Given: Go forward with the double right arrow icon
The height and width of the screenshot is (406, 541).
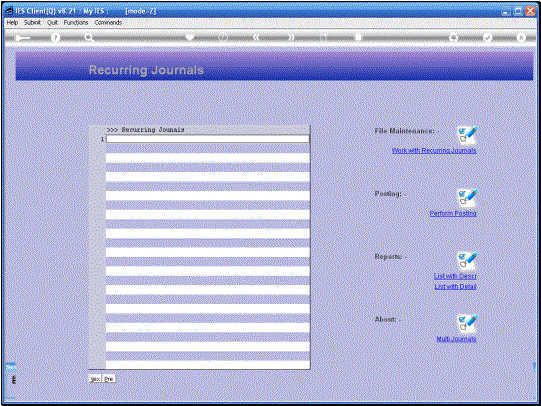Looking at the screenshot, I should [x=291, y=37].
